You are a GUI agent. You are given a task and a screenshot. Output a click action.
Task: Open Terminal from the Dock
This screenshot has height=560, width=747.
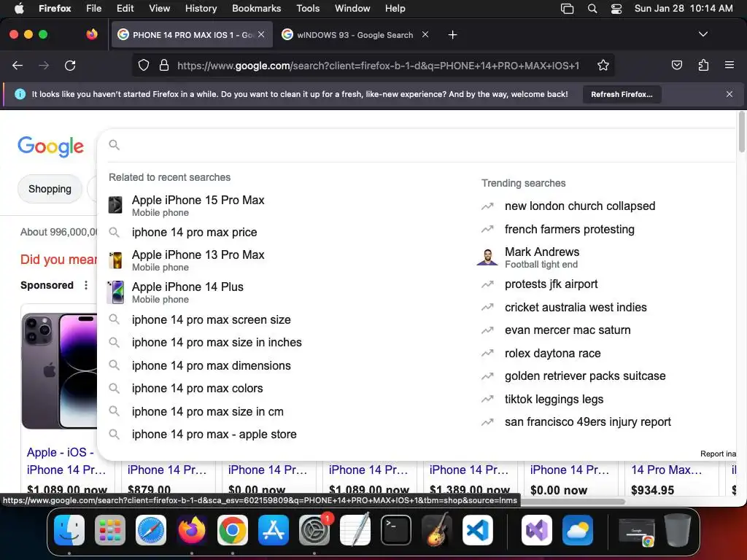pyautogui.click(x=396, y=530)
